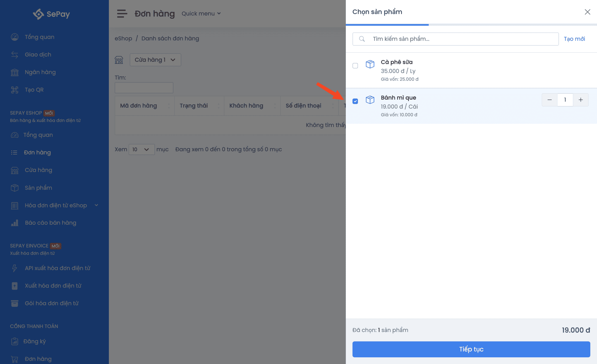Uncheck the Bánh mì que checkbox
Screen dimensions: 597x364
pyautogui.click(x=355, y=101)
